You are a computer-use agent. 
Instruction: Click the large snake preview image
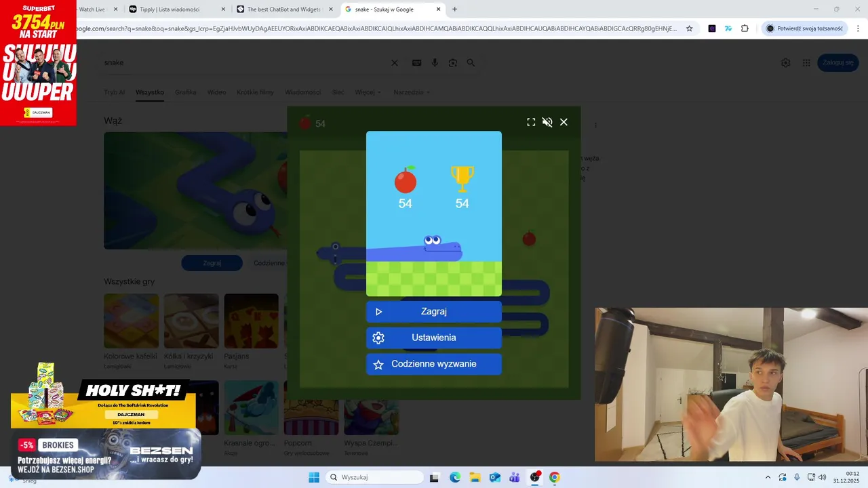[x=195, y=190]
